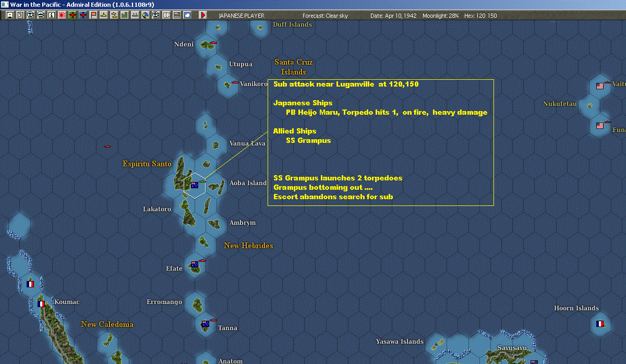The height and width of the screenshot is (364, 626).
Task: Click the Santa Cruz Islands region label
Action: (x=294, y=67)
